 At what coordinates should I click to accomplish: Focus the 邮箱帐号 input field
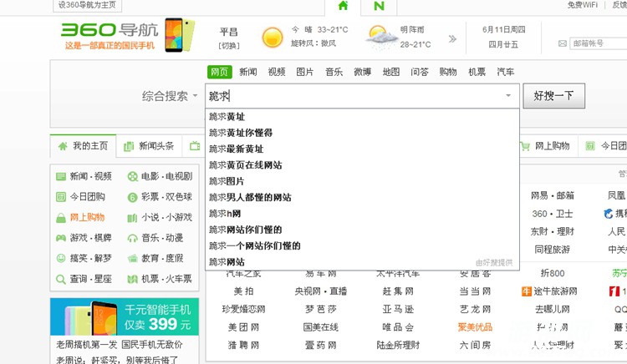pos(599,43)
